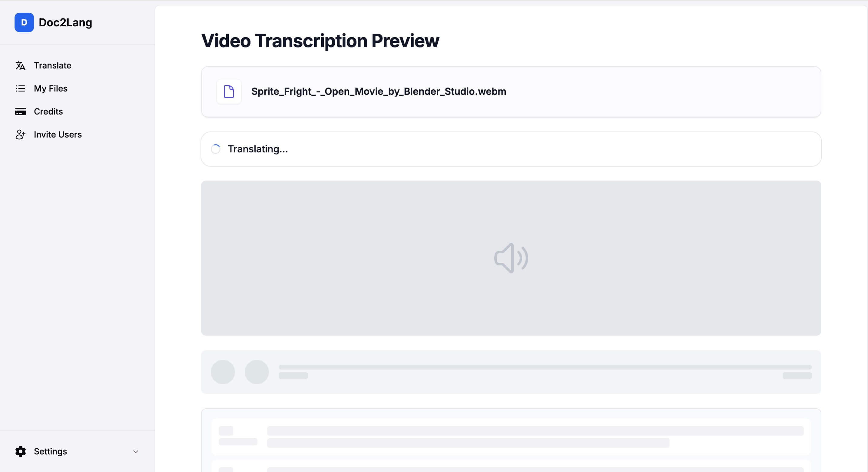Image resolution: width=868 pixels, height=472 pixels.
Task: Click Invite Users in the sidebar
Action: 58,134
